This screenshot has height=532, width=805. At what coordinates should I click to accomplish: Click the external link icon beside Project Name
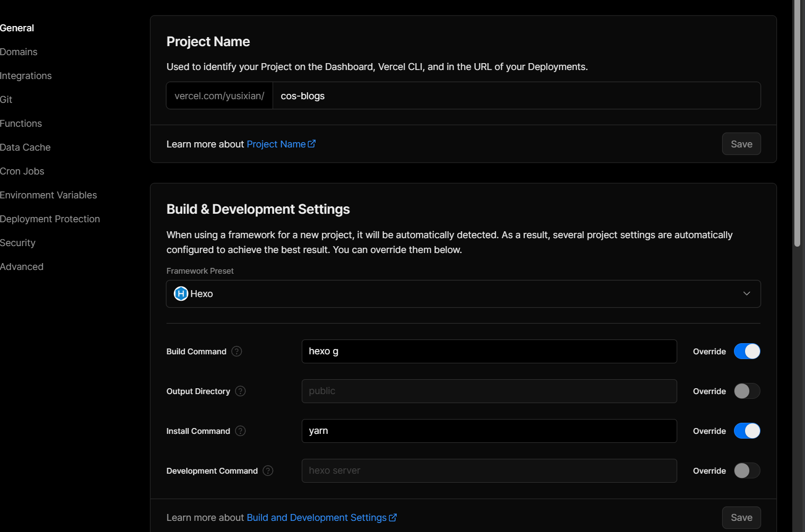point(312,143)
